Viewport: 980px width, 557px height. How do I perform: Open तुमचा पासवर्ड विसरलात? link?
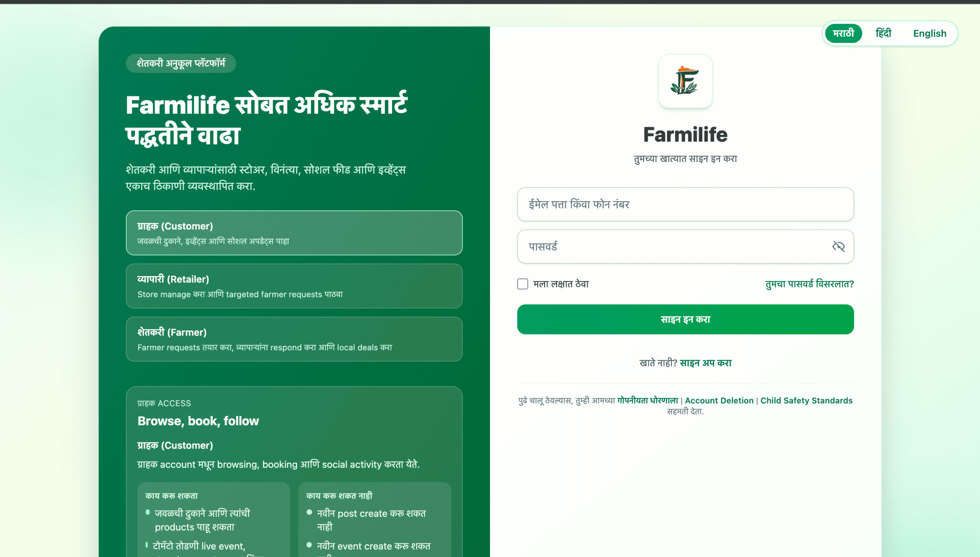[810, 284]
